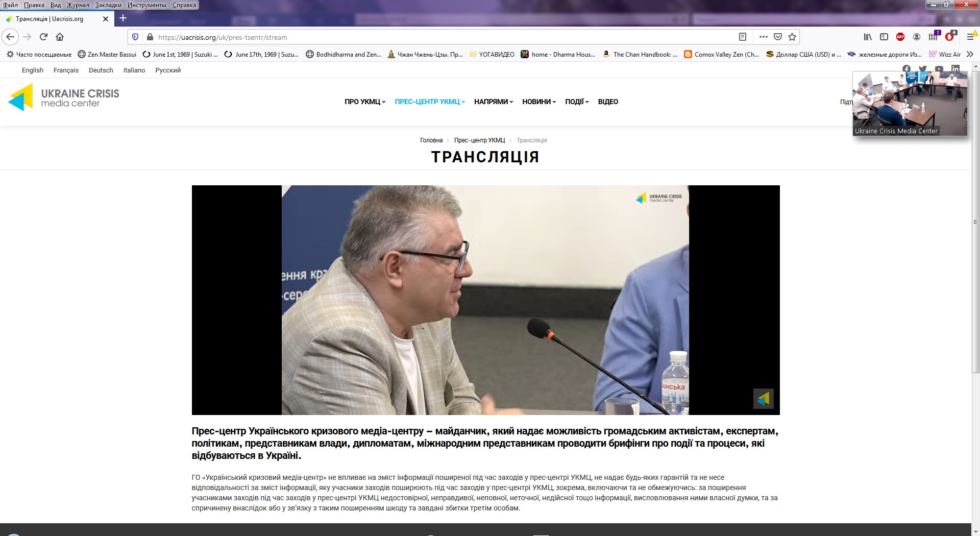The width and height of the screenshot is (980, 536).
Task: Select the Трансляція | Uacrisis.org tab
Action: coord(56,19)
